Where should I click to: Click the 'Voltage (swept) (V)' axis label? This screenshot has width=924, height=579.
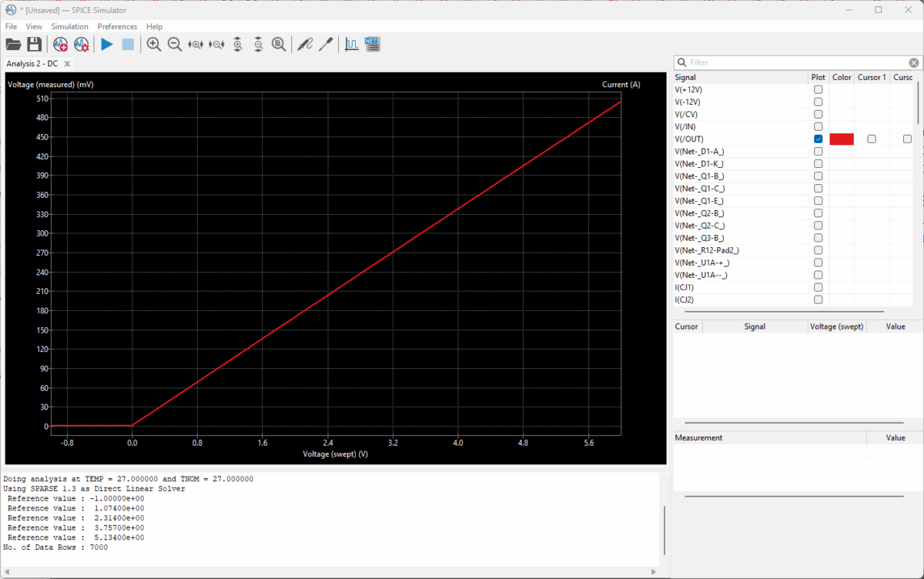335,454
